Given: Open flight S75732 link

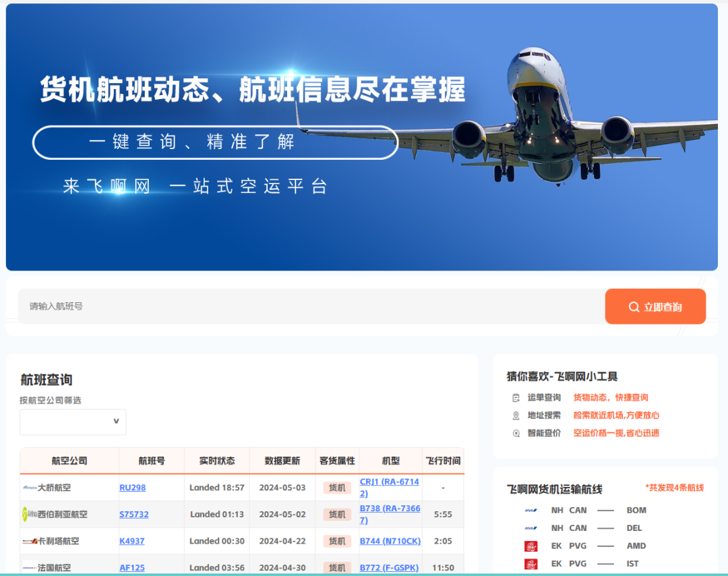Looking at the screenshot, I should [x=134, y=514].
